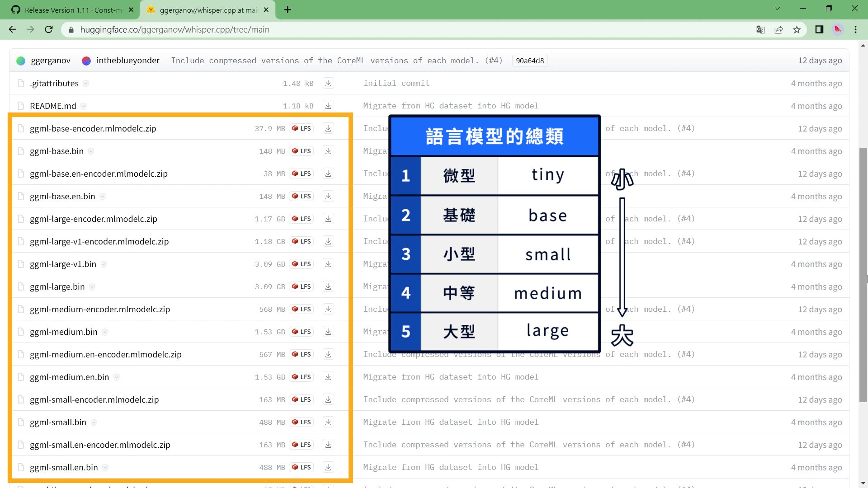Screen dimensions: 868x488
Task: Open the Chrome three-dot menu
Action: 855,29
